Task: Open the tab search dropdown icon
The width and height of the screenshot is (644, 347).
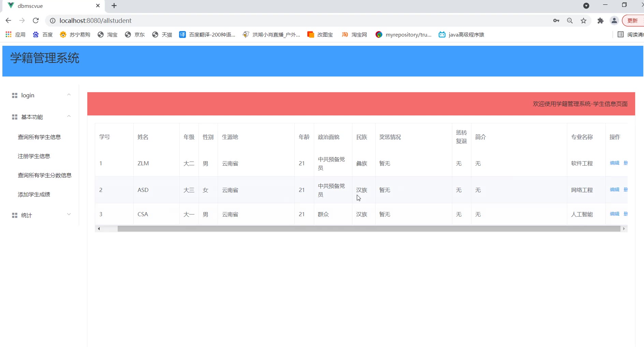Action: click(586, 5)
